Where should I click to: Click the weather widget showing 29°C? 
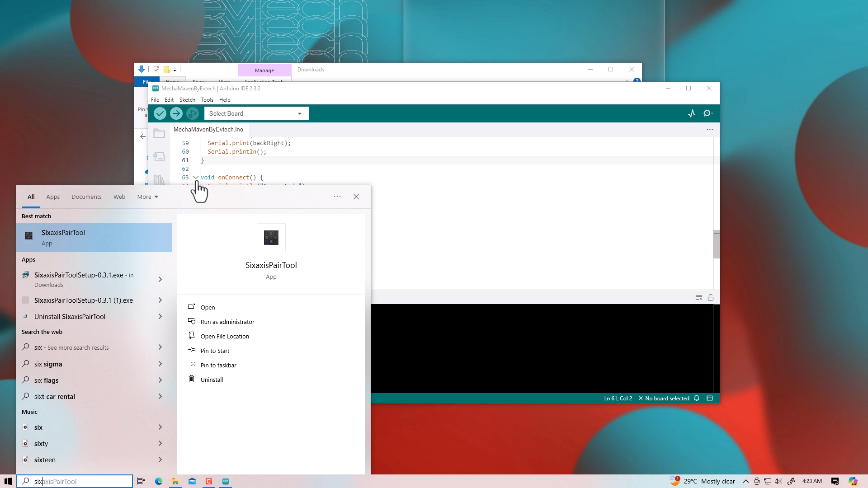(703, 481)
